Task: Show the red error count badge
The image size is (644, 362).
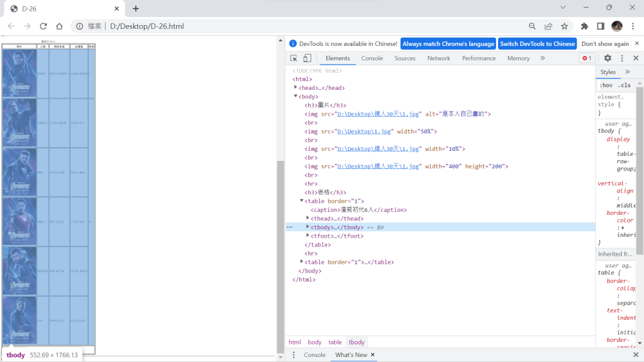Action: pyautogui.click(x=587, y=58)
